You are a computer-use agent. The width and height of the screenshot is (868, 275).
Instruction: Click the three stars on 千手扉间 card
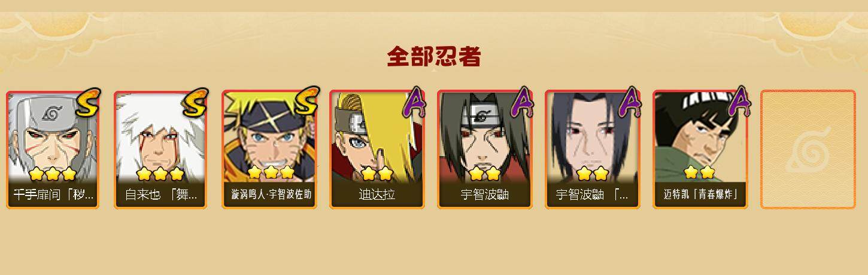click(x=53, y=174)
